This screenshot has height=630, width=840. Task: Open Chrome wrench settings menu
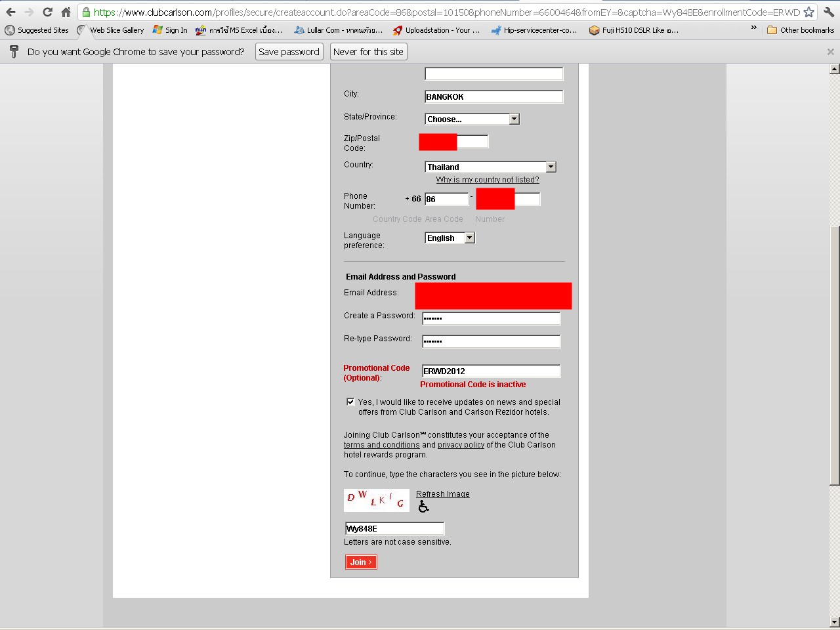click(829, 12)
